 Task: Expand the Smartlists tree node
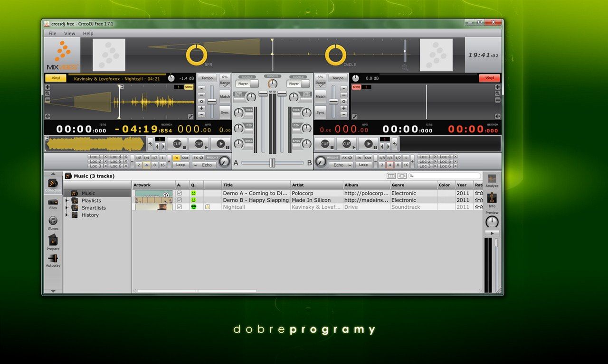click(x=67, y=208)
